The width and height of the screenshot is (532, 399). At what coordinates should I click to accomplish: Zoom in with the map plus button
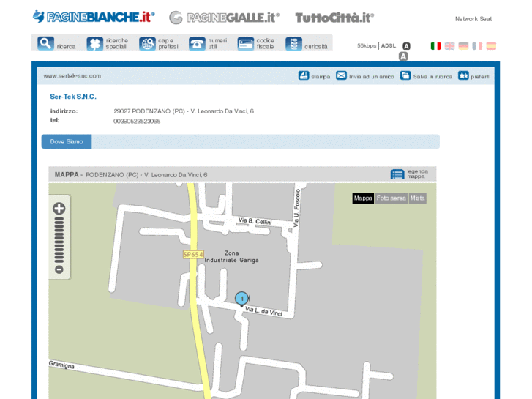(59, 209)
